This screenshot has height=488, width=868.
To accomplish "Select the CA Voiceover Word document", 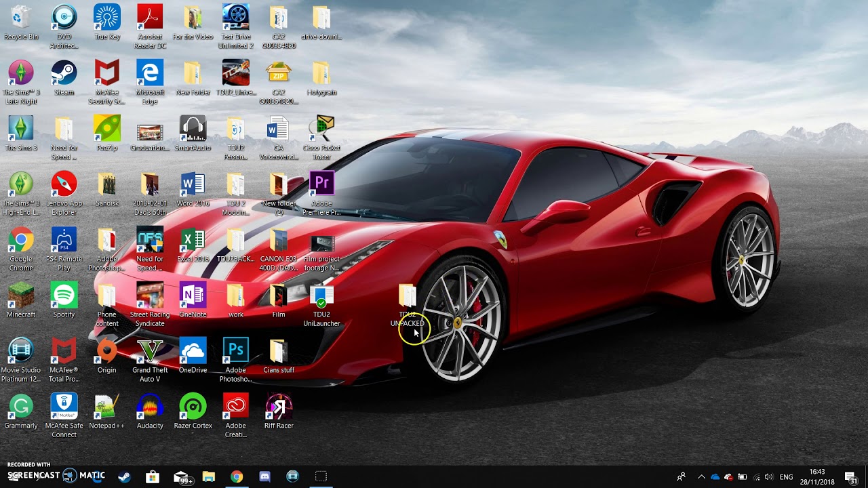I will tap(279, 138).
